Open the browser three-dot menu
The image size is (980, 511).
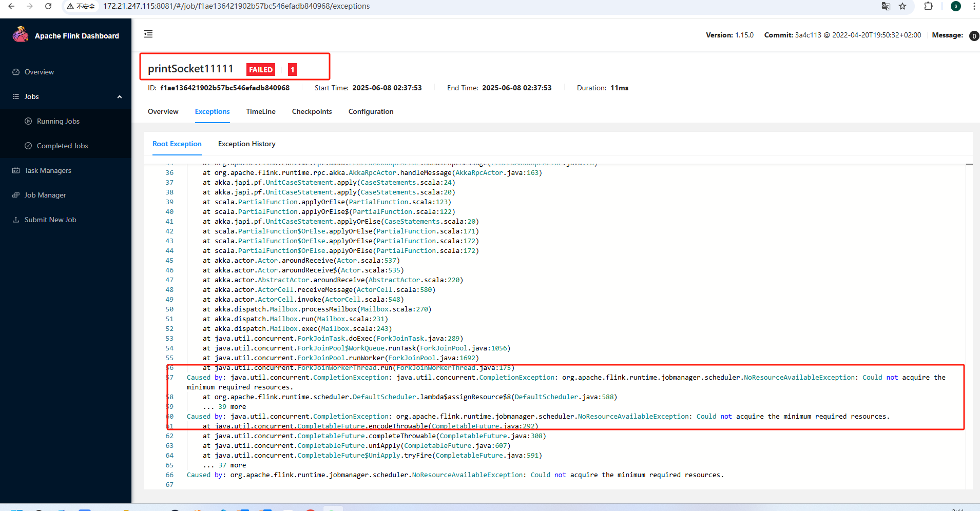point(974,6)
